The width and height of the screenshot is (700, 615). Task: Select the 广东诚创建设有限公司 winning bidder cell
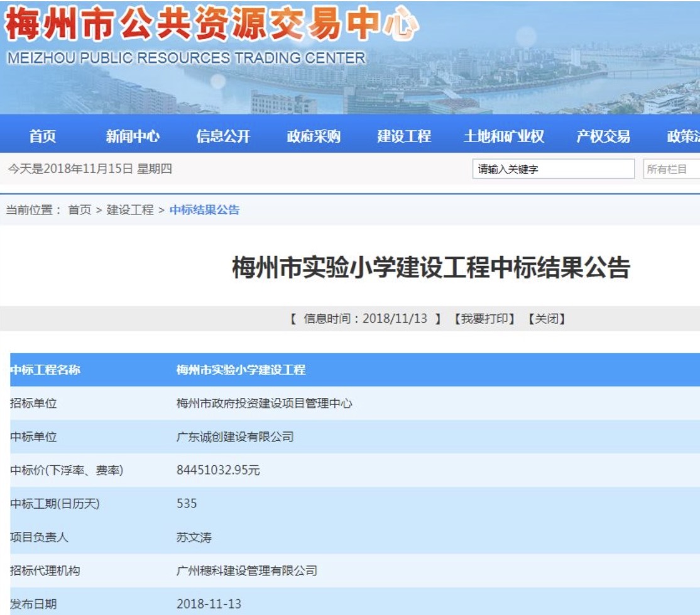tap(235, 436)
